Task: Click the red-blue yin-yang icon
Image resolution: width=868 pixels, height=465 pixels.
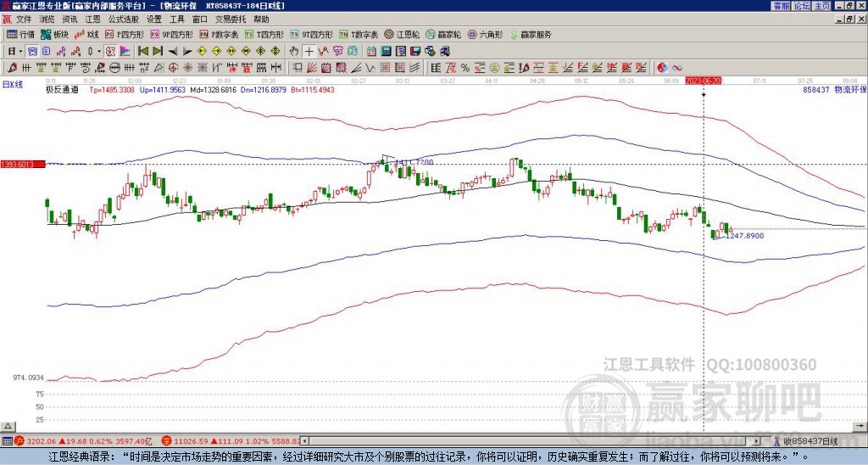Action: 662,68
